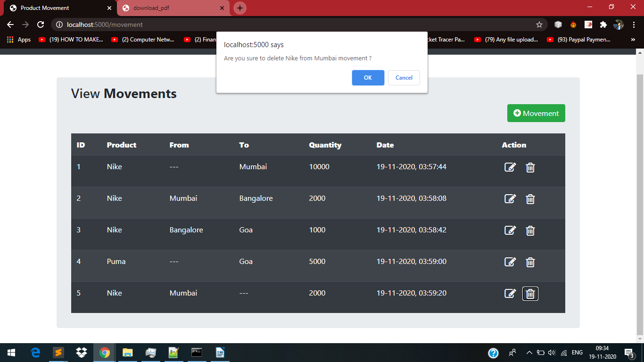The height and width of the screenshot is (362, 644).
Task: Edit the movement with ID 1
Action: [x=510, y=167]
